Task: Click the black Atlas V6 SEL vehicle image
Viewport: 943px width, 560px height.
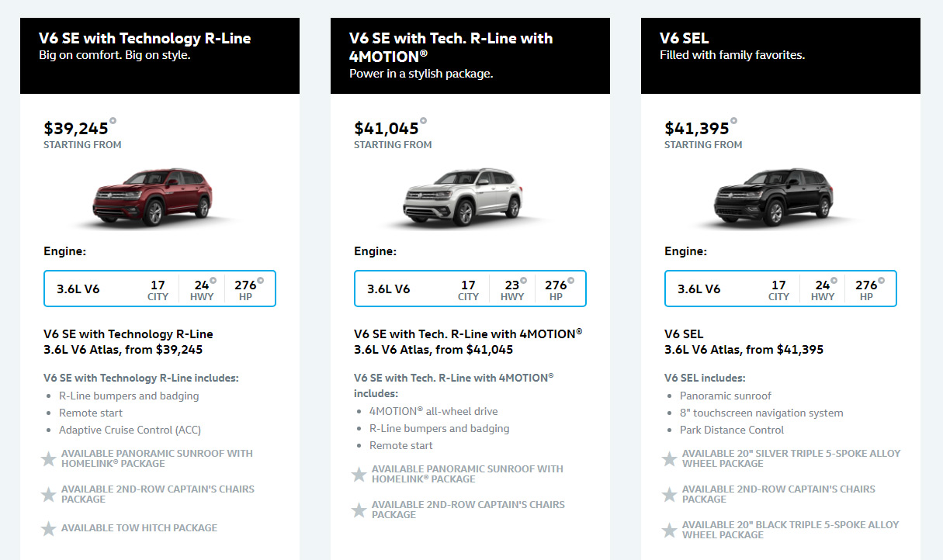Action: [773, 196]
